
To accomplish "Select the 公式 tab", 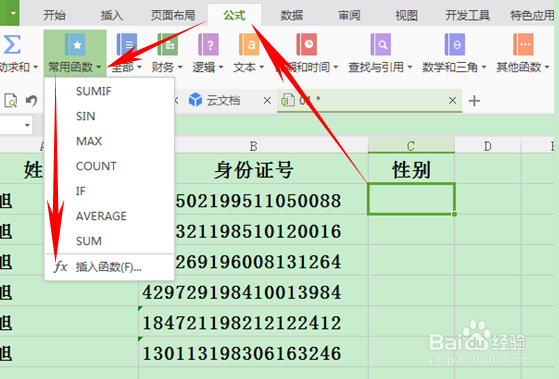I will point(234,15).
